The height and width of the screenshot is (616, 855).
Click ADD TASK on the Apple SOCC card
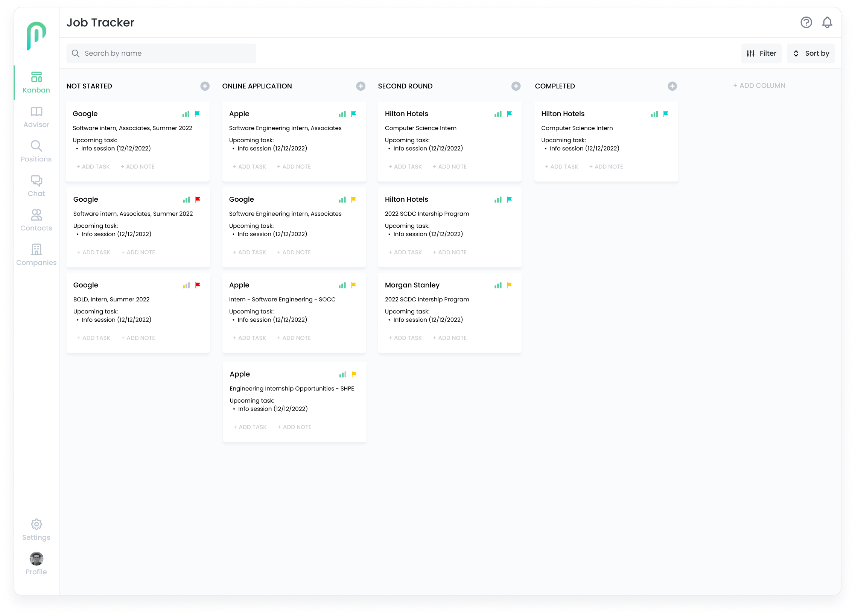249,338
